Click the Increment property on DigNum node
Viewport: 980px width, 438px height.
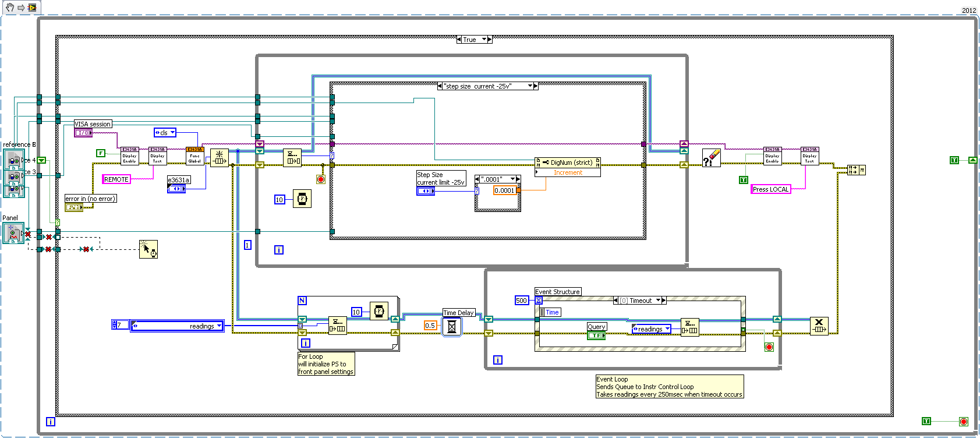pyautogui.click(x=567, y=172)
